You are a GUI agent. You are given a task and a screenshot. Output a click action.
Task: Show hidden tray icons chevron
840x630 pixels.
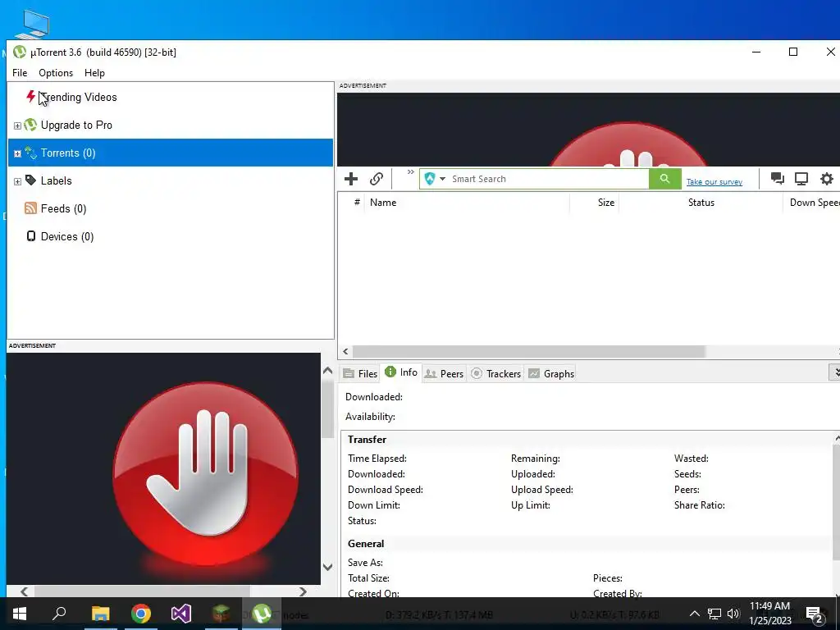point(694,614)
